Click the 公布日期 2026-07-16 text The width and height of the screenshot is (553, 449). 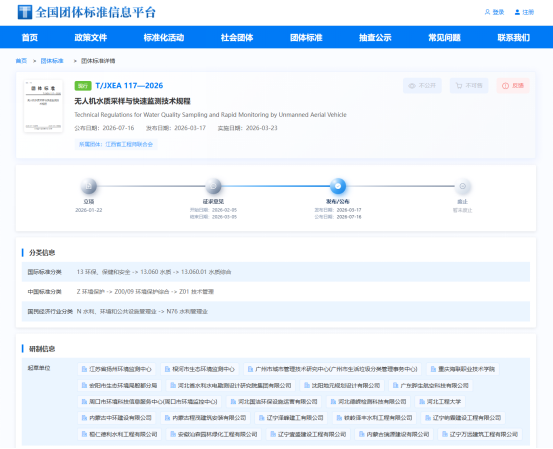(x=104, y=128)
